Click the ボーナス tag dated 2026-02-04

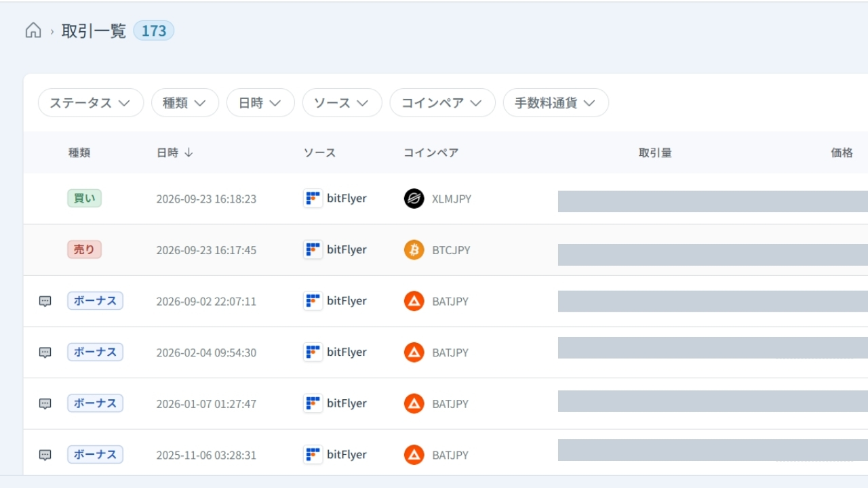[x=95, y=352]
